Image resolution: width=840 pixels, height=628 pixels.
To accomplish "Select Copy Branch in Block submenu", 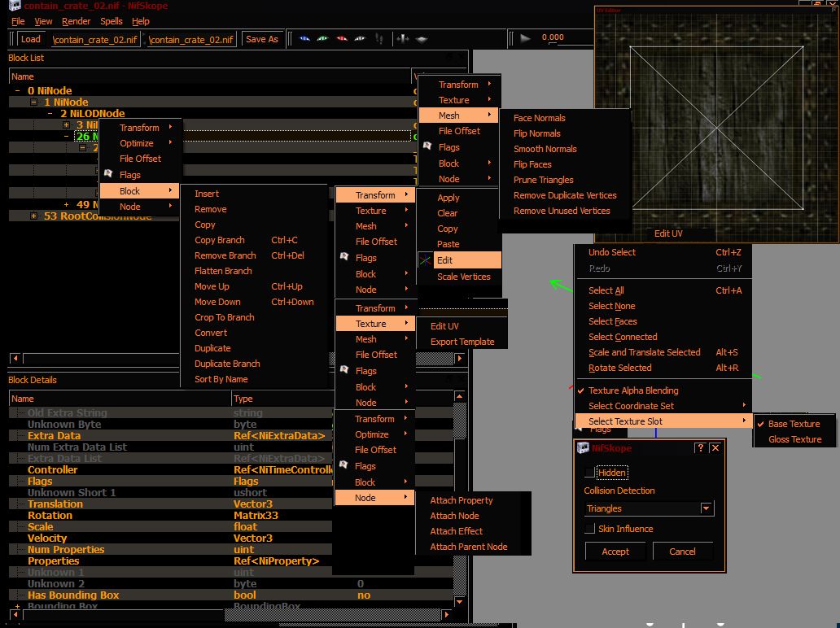I will 220,240.
